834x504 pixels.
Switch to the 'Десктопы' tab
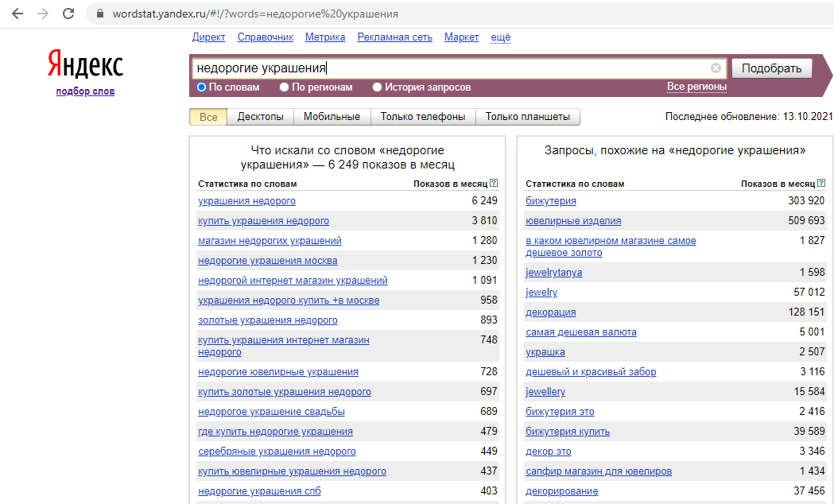(x=261, y=117)
